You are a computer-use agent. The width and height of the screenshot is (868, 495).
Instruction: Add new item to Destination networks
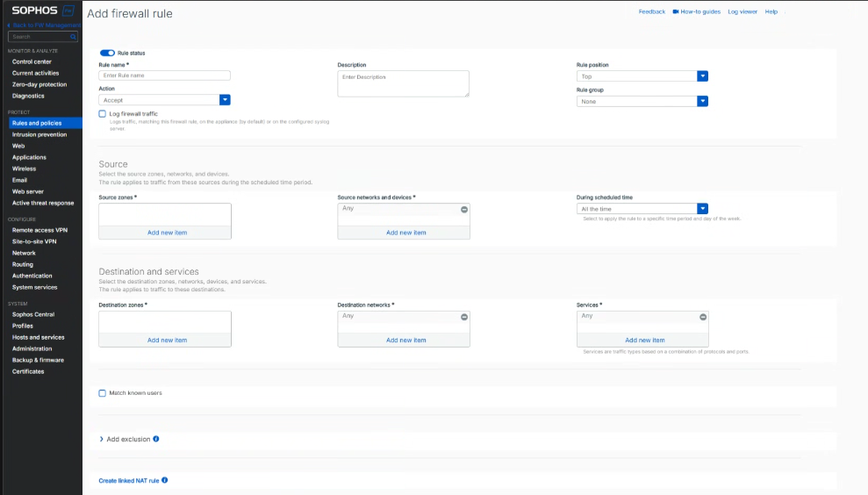pyautogui.click(x=405, y=340)
